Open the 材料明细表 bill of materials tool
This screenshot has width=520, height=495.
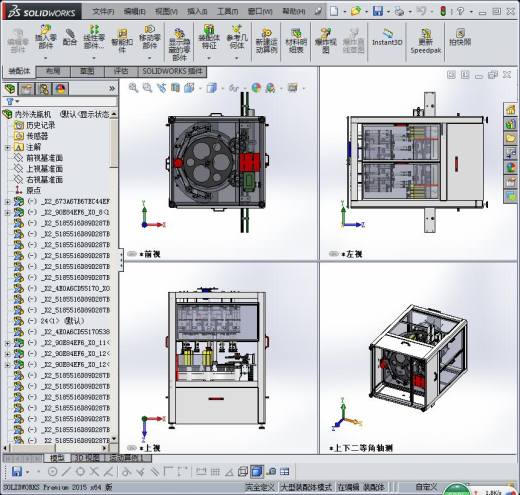point(296,41)
